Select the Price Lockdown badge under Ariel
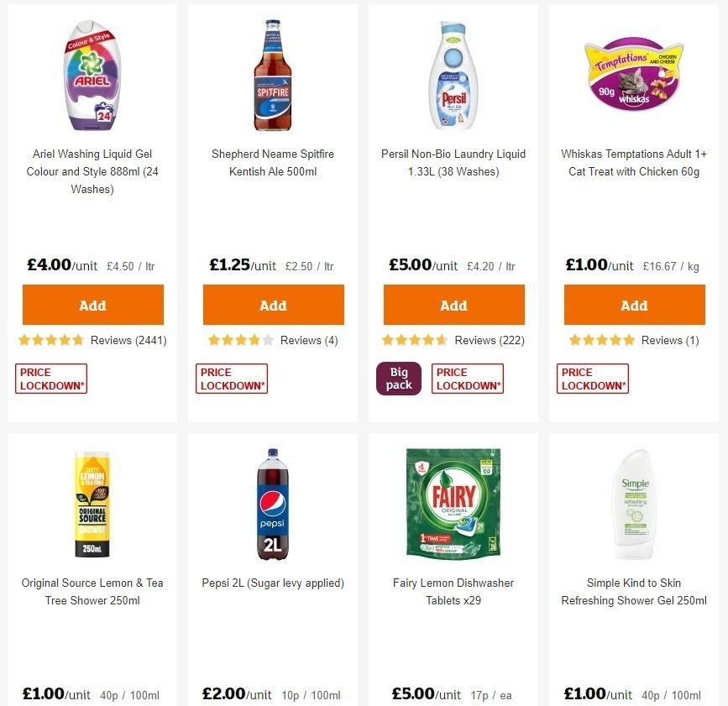Viewport: 728px width, 706px height. 50,378
